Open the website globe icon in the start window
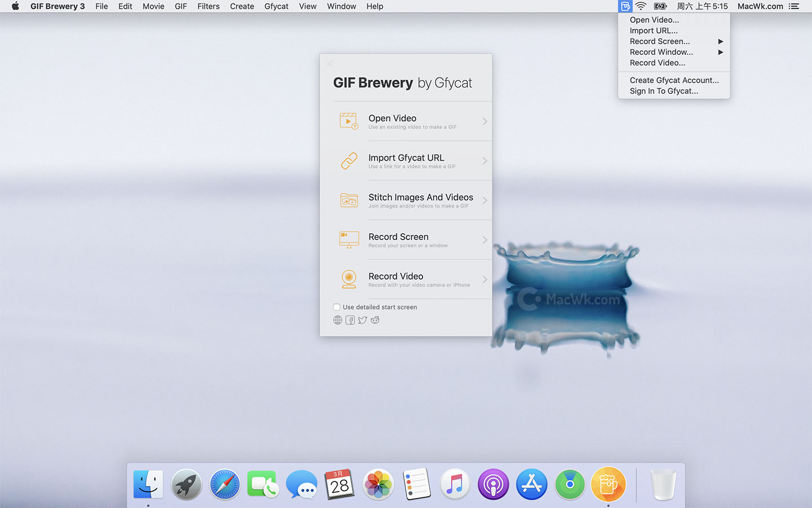 338,320
